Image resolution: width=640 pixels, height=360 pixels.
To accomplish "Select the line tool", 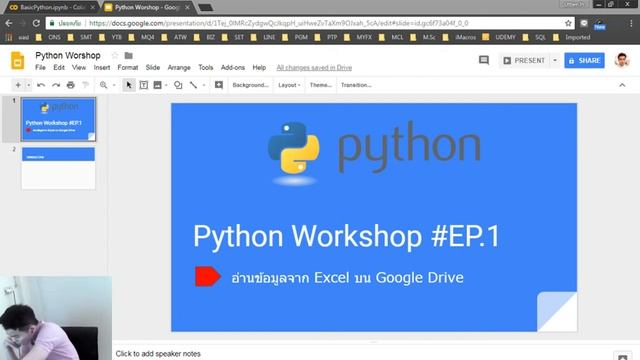I will pos(193,85).
